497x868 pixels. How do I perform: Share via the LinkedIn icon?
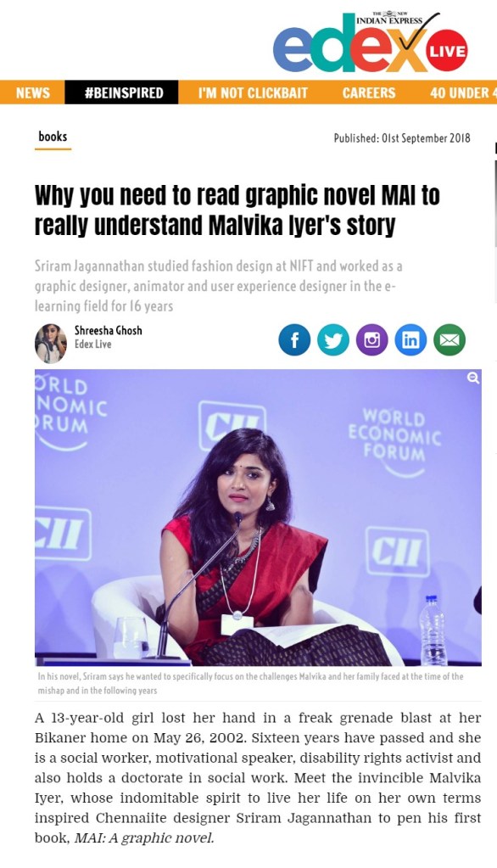410,340
